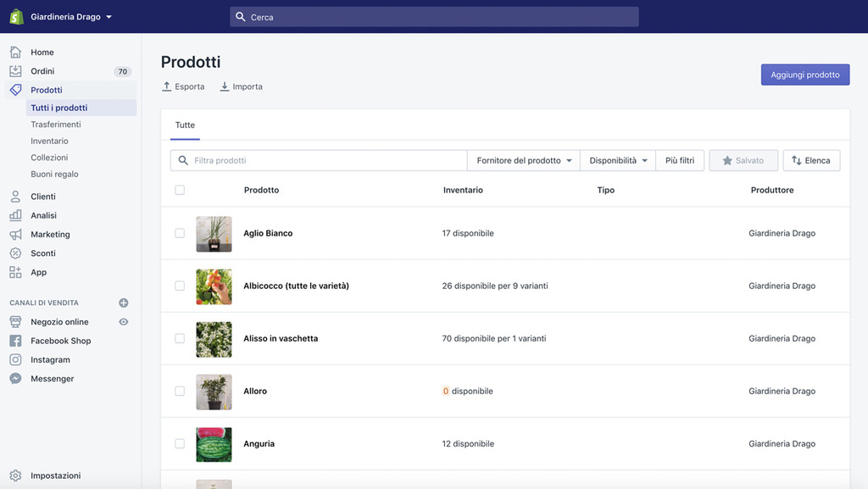This screenshot has width=868, height=489.
Task: Click the Cerca search field
Action: [x=434, y=17]
